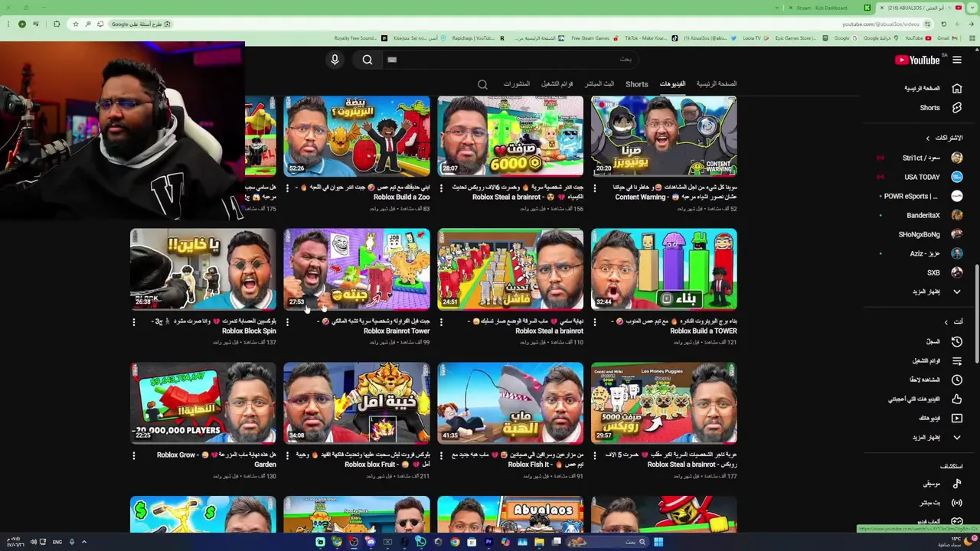Open the Content Warning video thumbnail
The width and height of the screenshot is (980, 551).
coord(664,136)
